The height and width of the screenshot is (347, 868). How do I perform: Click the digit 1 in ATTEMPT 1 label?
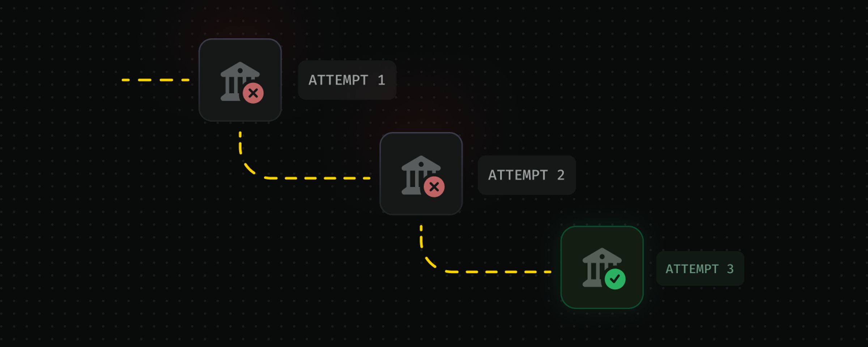381,80
